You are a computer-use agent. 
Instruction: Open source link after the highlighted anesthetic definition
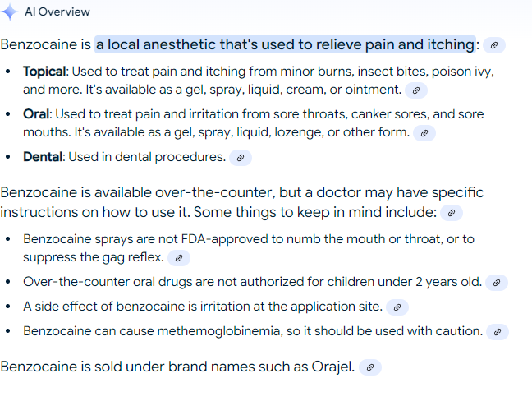click(x=494, y=45)
